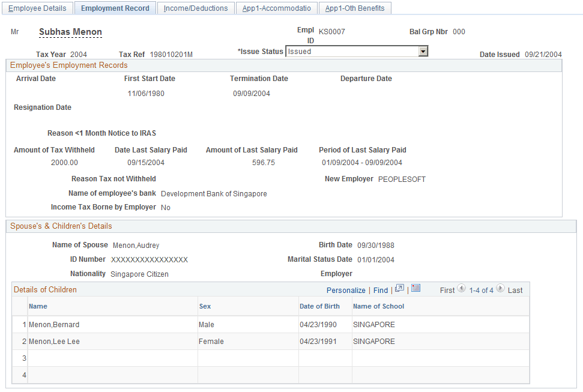Download Details of Children grid to spreadsheet
The width and height of the screenshot is (583, 392).
(415, 289)
